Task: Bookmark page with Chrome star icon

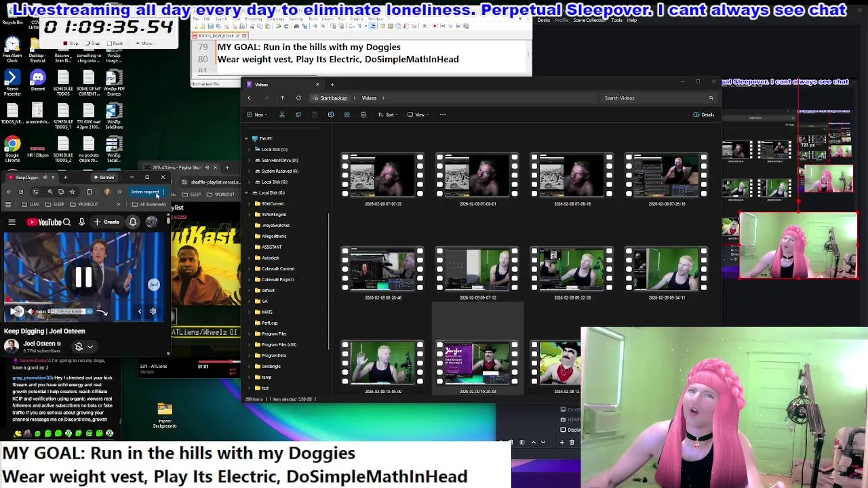Action: [x=72, y=192]
